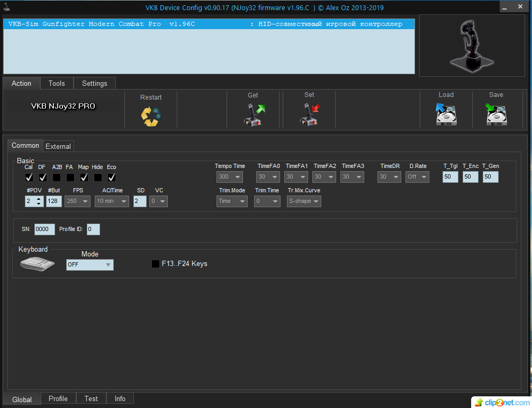Click the Get joystick icon
This screenshot has height=408, width=532.
pos(255,115)
